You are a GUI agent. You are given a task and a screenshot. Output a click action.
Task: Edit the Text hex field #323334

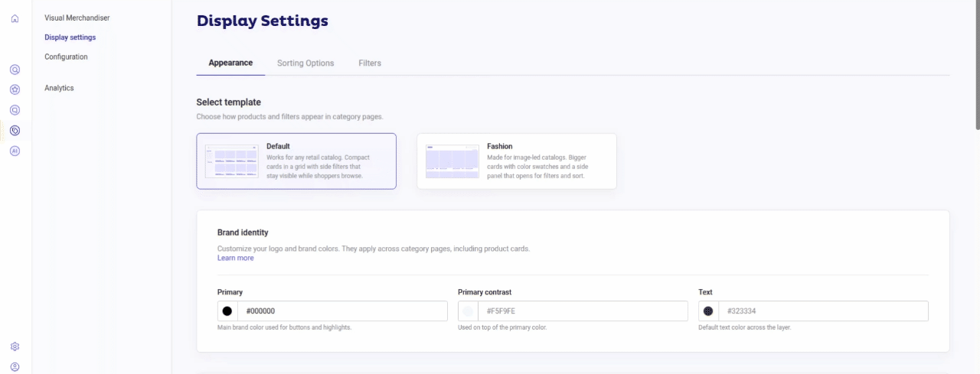pyautogui.click(x=823, y=311)
